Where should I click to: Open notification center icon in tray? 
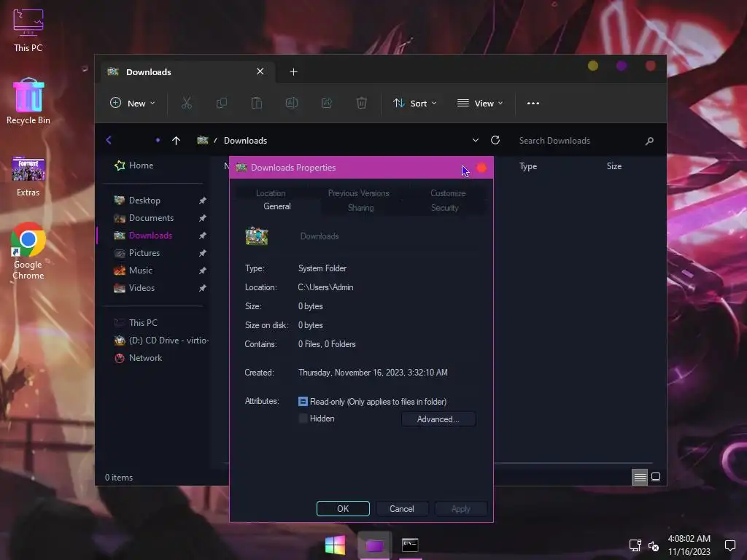[x=729, y=545]
